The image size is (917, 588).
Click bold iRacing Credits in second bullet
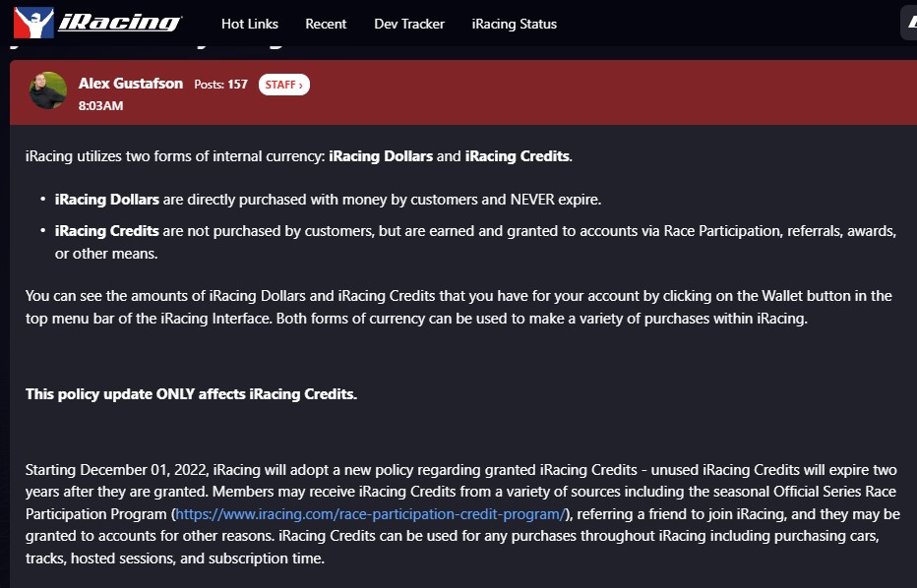coord(107,231)
